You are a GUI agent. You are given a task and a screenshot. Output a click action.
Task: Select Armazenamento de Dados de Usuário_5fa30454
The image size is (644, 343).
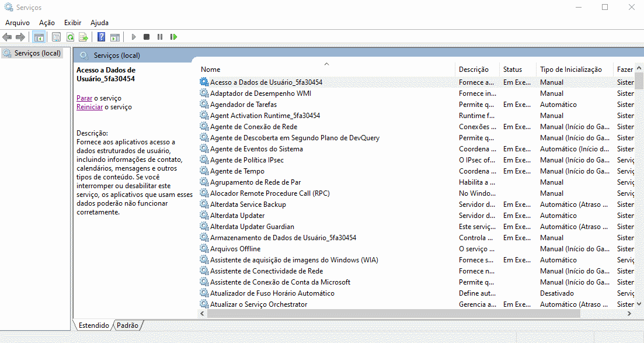pos(283,237)
